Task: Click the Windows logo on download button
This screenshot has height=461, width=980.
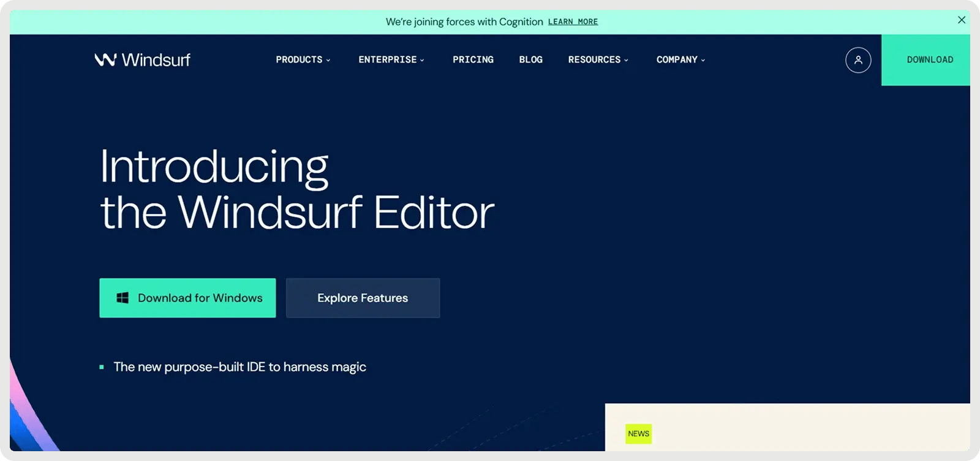Action: click(x=123, y=298)
